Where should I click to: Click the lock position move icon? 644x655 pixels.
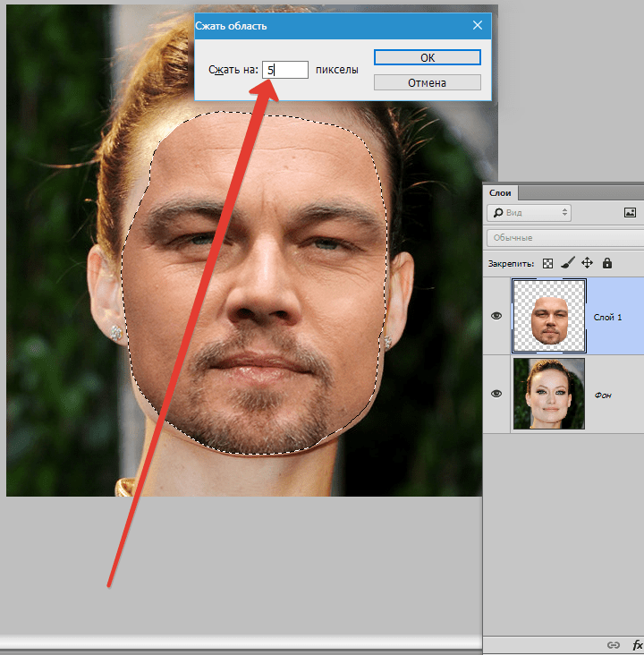[x=588, y=263]
